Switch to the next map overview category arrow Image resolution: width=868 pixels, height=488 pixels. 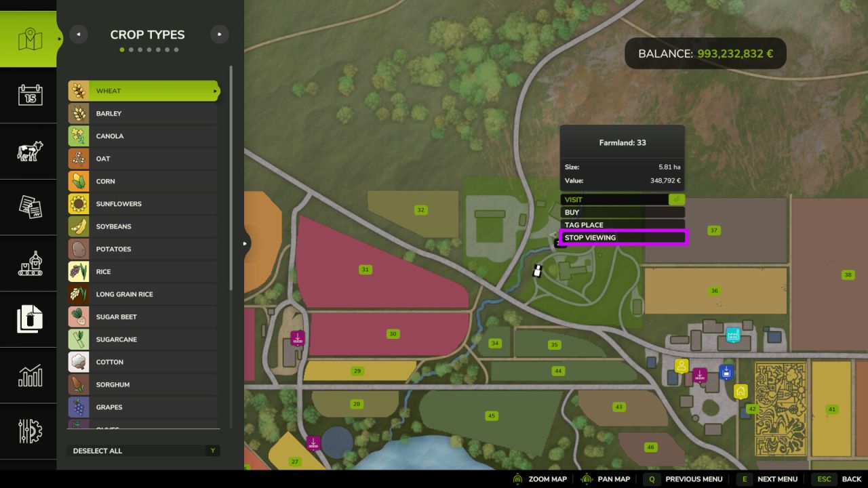[219, 35]
